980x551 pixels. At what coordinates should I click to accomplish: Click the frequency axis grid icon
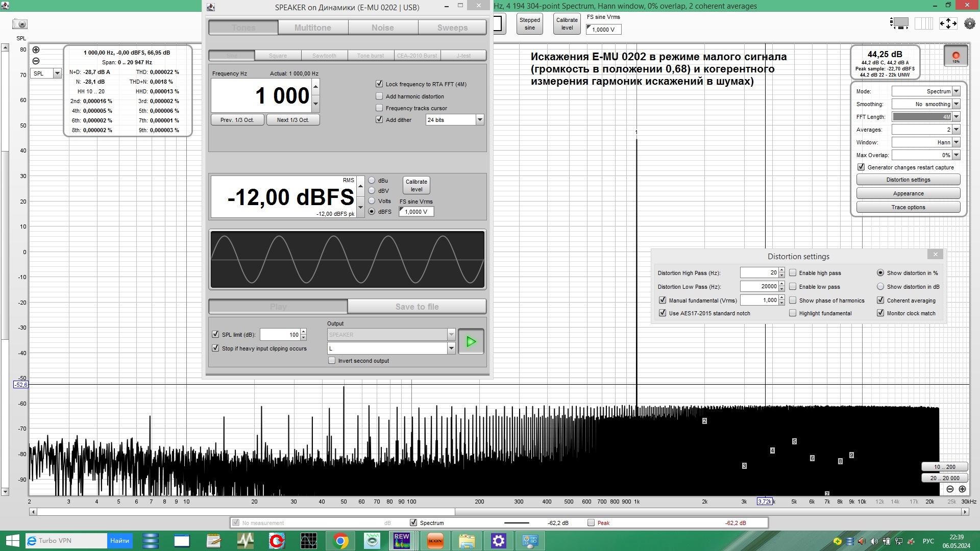point(925,23)
